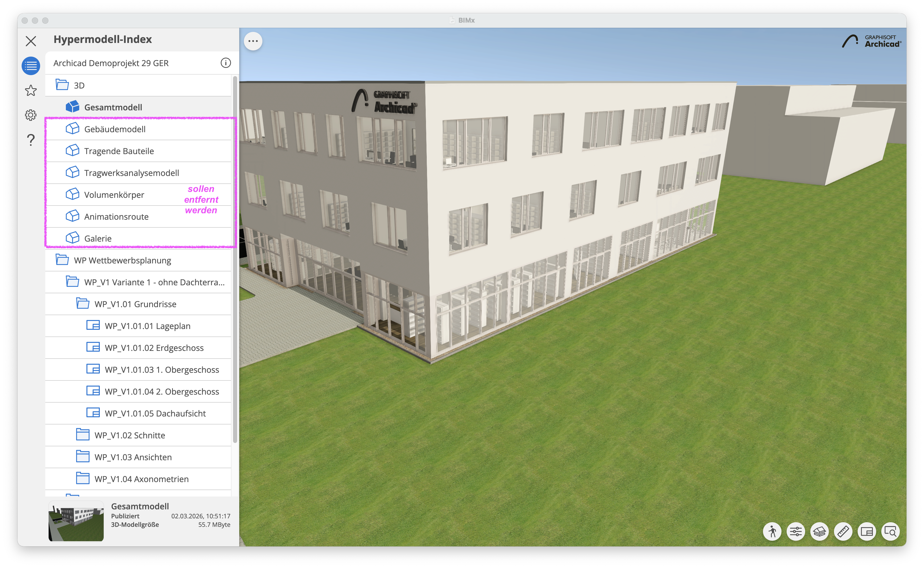The width and height of the screenshot is (924, 568).
Task: Click the Tragwerksanalysemodell cube icon
Action: point(73,172)
